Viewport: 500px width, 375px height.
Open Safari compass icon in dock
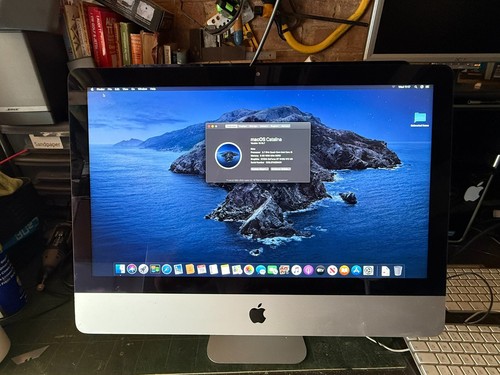click(167, 269)
